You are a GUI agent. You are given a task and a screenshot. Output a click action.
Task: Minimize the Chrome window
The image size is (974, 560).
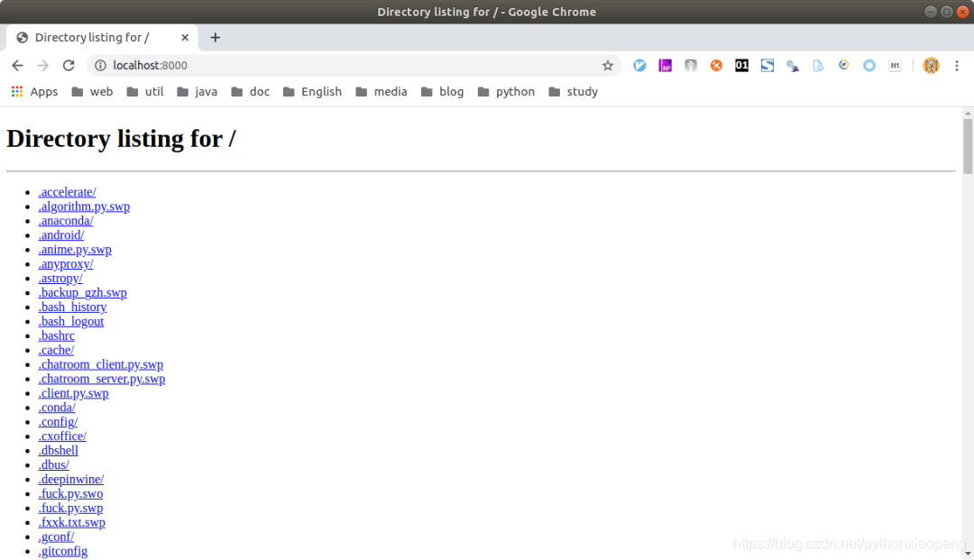930,12
